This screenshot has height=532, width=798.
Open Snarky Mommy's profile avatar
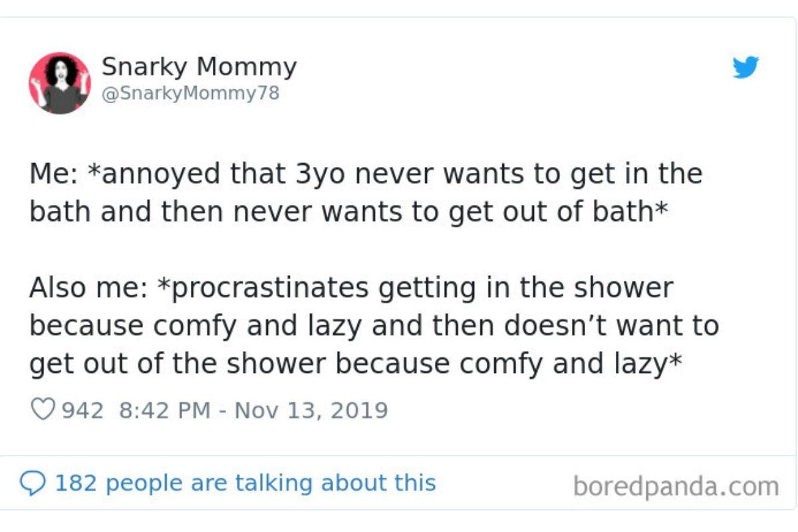point(59,82)
